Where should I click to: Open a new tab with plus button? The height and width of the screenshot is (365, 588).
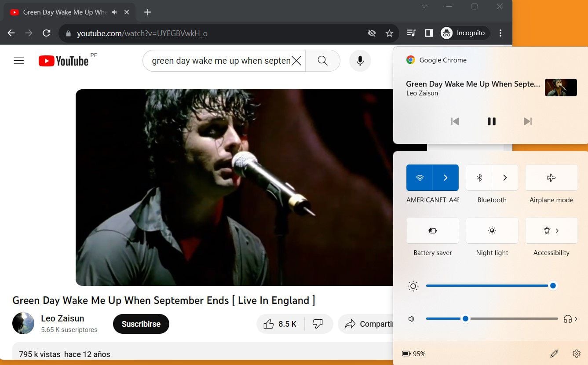click(x=147, y=12)
